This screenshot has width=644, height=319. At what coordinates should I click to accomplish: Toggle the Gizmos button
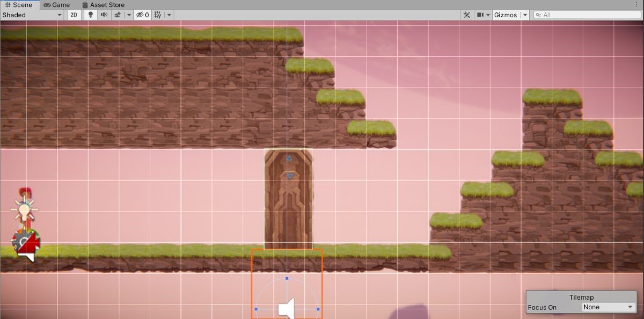[x=506, y=15]
